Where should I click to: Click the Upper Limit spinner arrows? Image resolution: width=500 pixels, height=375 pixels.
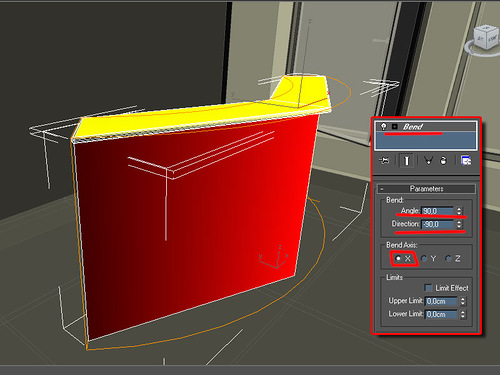(x=463, y=301)
